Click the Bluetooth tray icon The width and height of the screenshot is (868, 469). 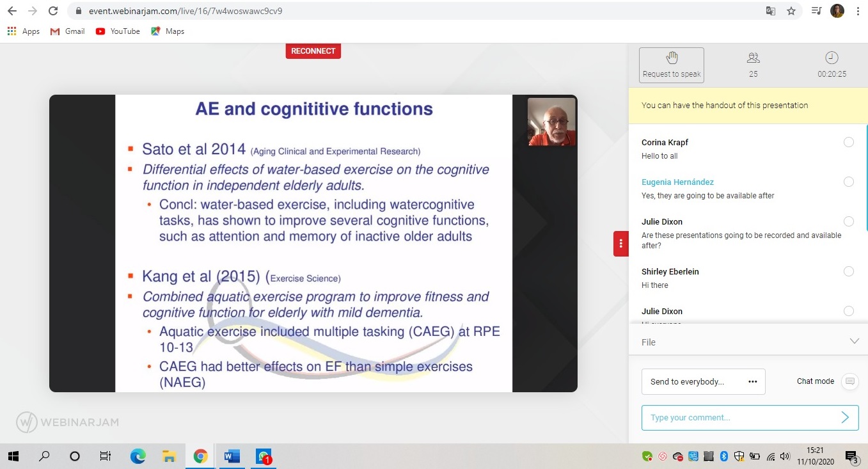pyautogui.click(x=724, y=456)
